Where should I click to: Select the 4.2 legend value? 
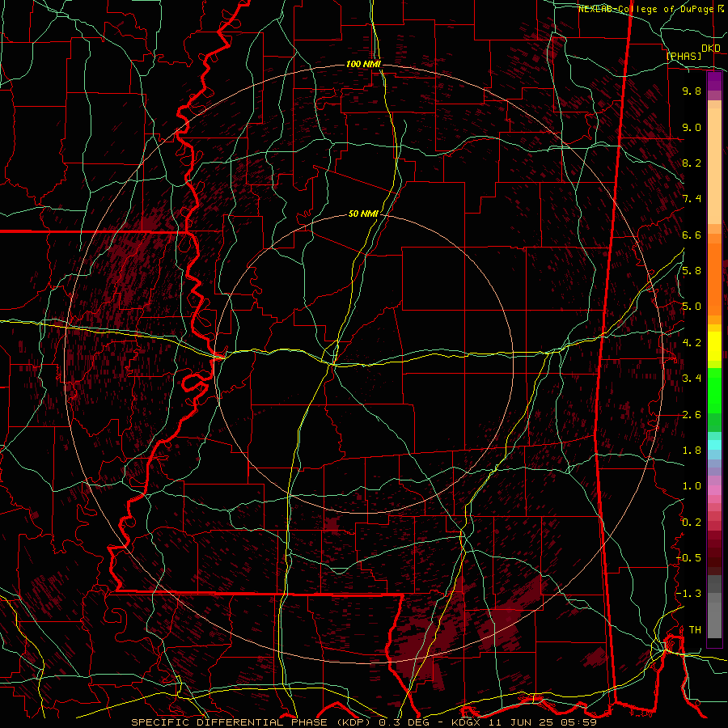point(692,343)
